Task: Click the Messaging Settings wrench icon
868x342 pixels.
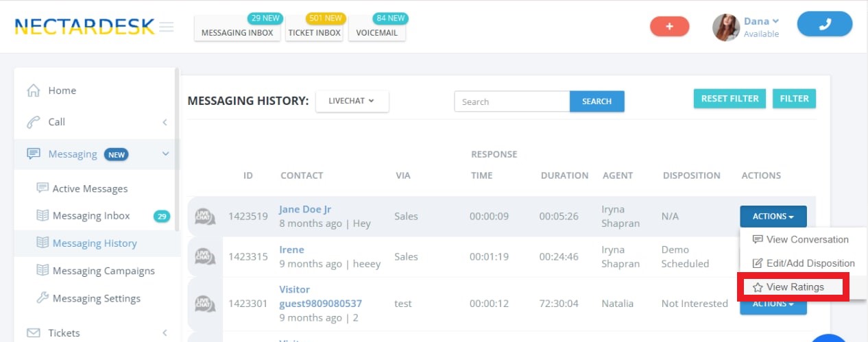Action: pyautogui.click(x=43, y=297)
